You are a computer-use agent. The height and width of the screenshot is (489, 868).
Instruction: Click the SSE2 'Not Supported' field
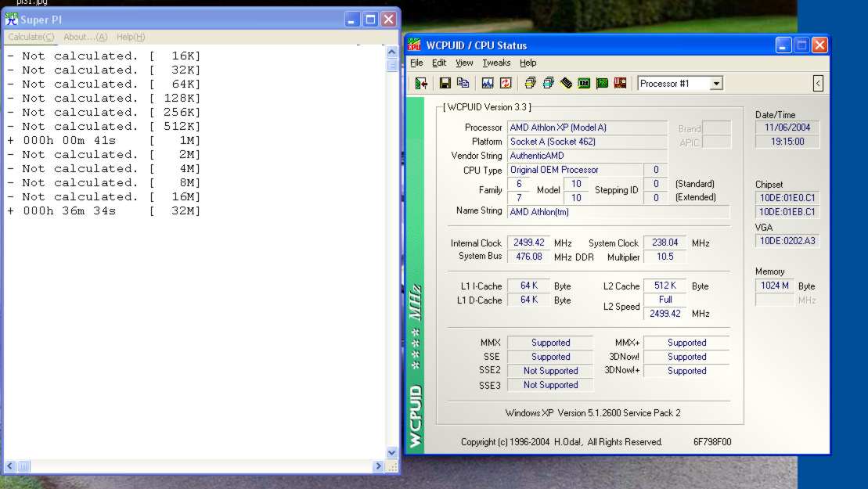coord(550,371)
